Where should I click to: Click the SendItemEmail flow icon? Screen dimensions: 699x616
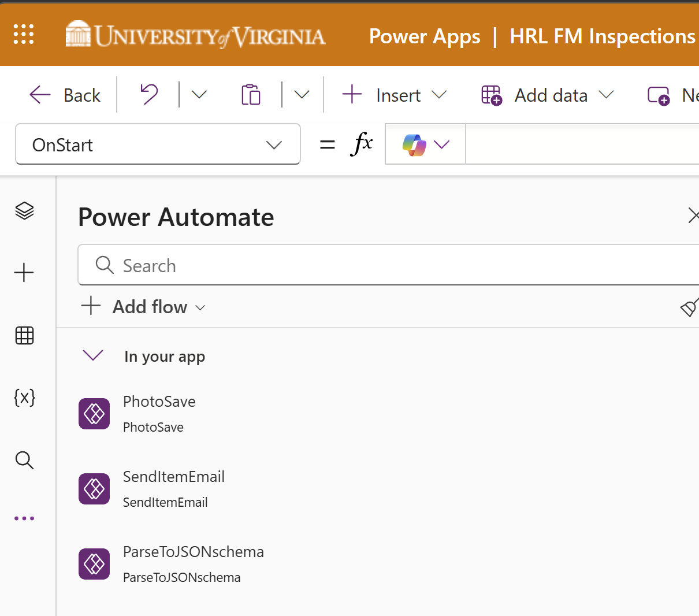(94, 489)
